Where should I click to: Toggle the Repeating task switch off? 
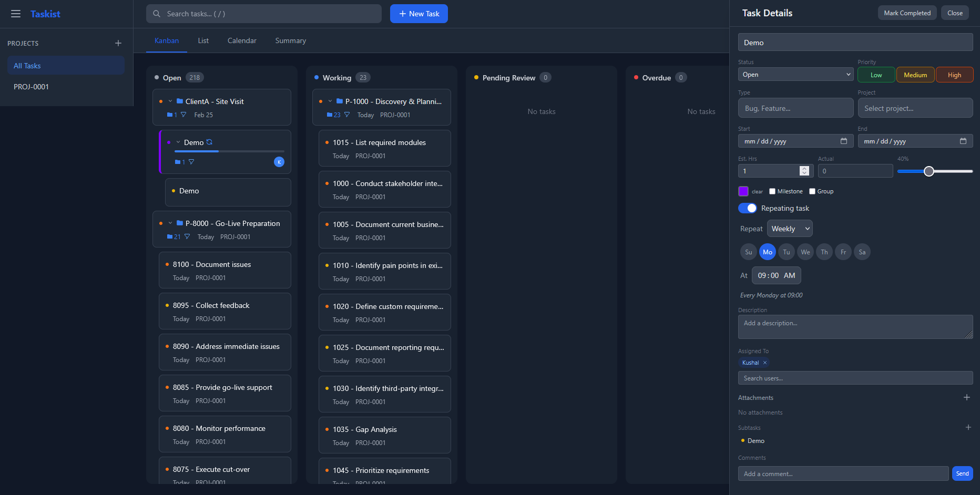(x=748, y=208)
